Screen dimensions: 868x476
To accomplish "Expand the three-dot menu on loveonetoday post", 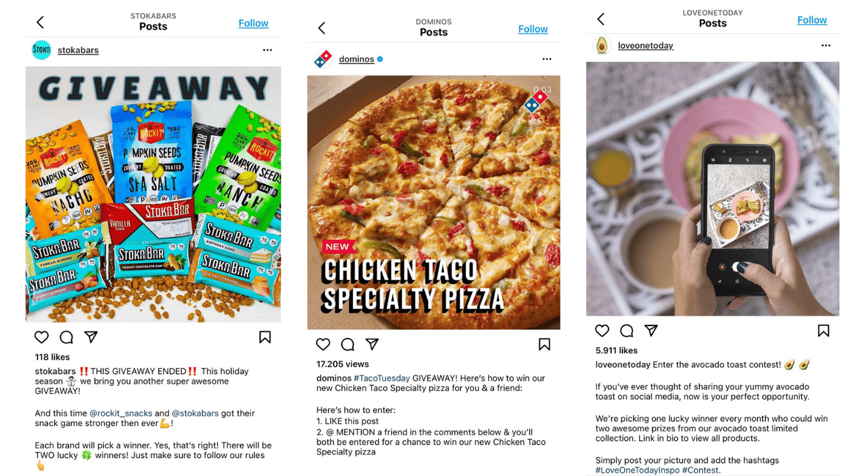I will click(x=826, y=45).
